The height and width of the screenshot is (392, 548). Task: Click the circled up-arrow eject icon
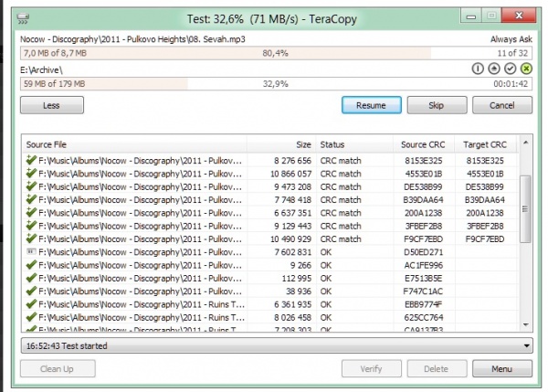point(494,69)
